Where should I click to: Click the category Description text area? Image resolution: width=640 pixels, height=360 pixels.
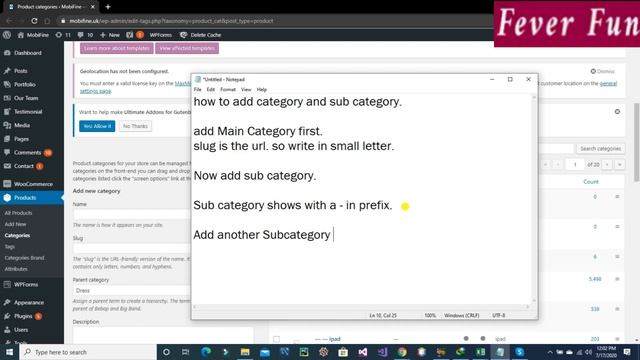163,335
